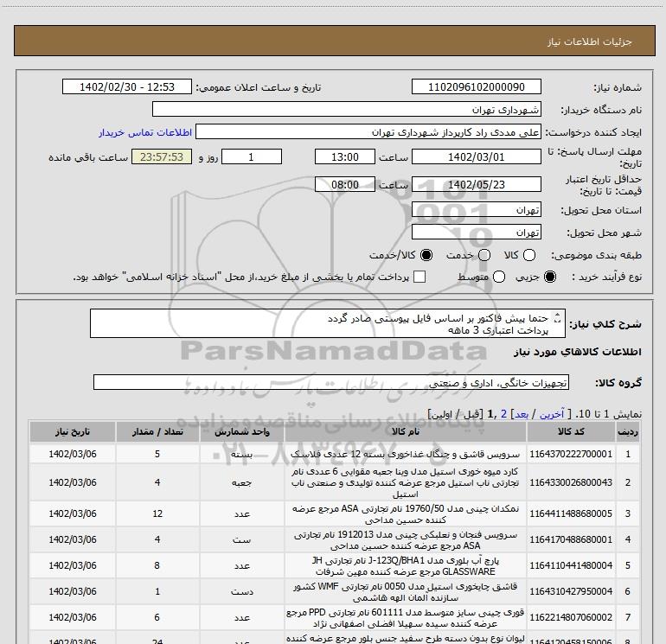The image size is (666, 644).
Task: Select product code 1164170488680001
Action: (571, 539)
